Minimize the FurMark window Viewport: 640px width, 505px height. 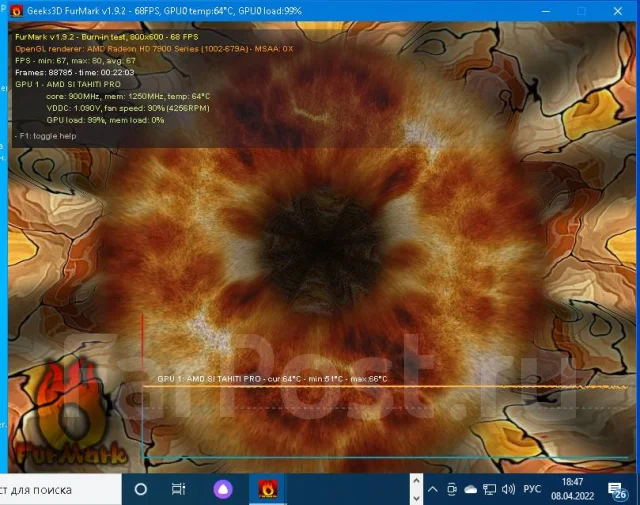[546, 11]
